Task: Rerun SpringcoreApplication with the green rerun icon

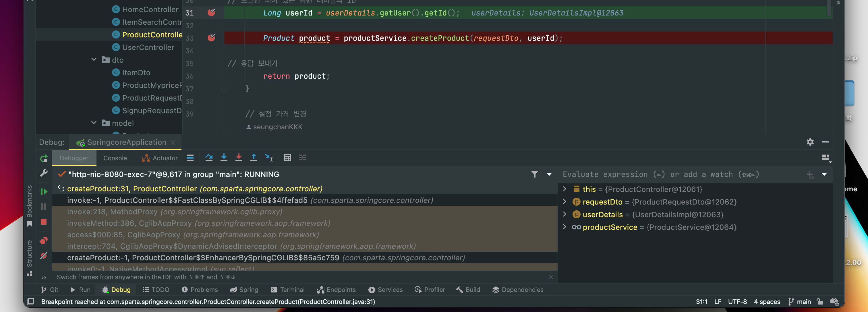Action: click(44, 158)
